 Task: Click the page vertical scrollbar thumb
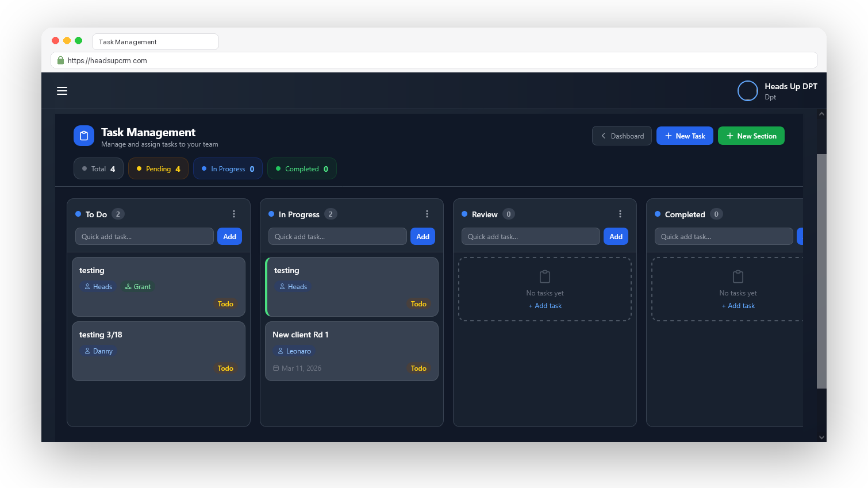point(821,271)
